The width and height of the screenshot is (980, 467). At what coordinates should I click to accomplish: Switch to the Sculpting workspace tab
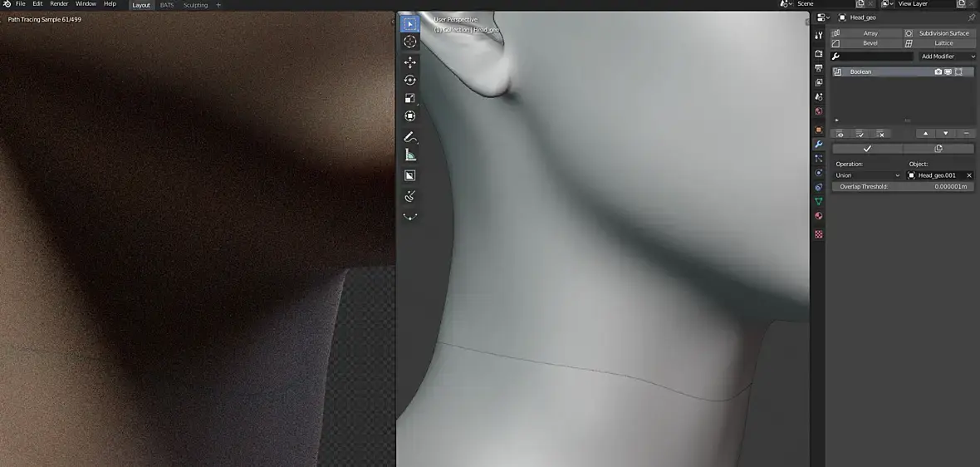[x=196, y=5]
